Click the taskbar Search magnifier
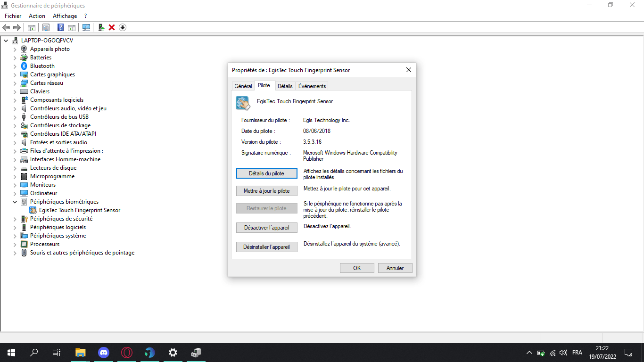 pos(34,353)
